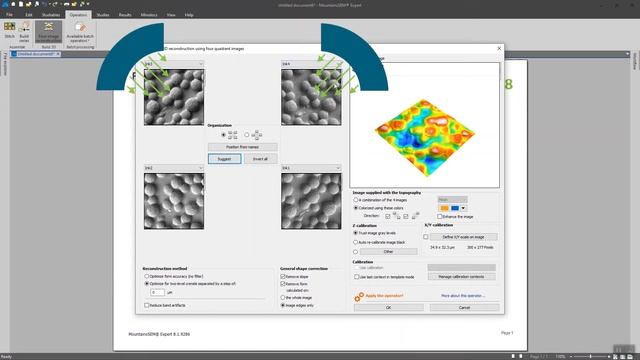Select 'image edges only' radio option

282,305
